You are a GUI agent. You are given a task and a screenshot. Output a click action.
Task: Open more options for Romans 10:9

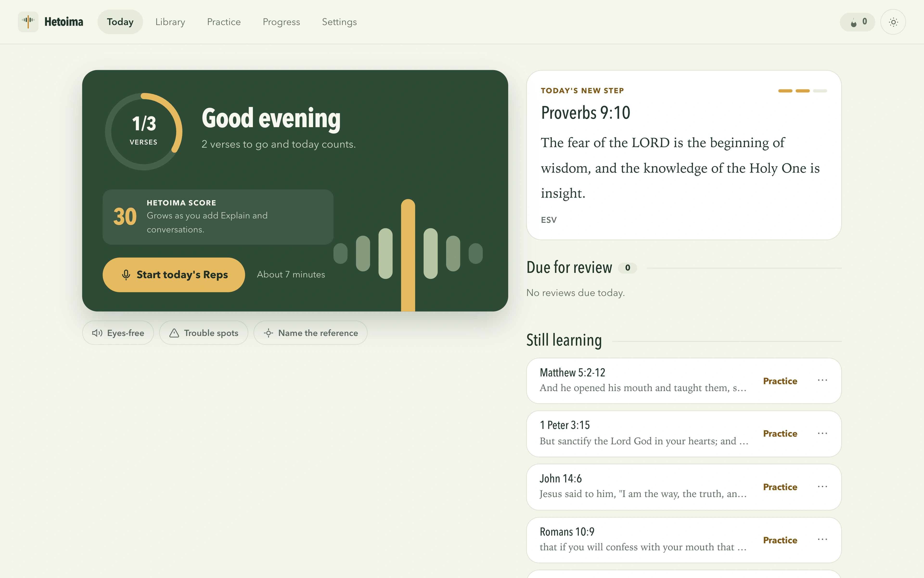[x=822, y=539]
